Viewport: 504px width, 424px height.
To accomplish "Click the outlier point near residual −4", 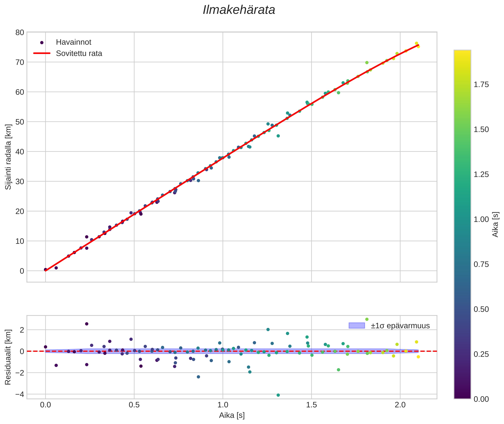I will [278, 395].
